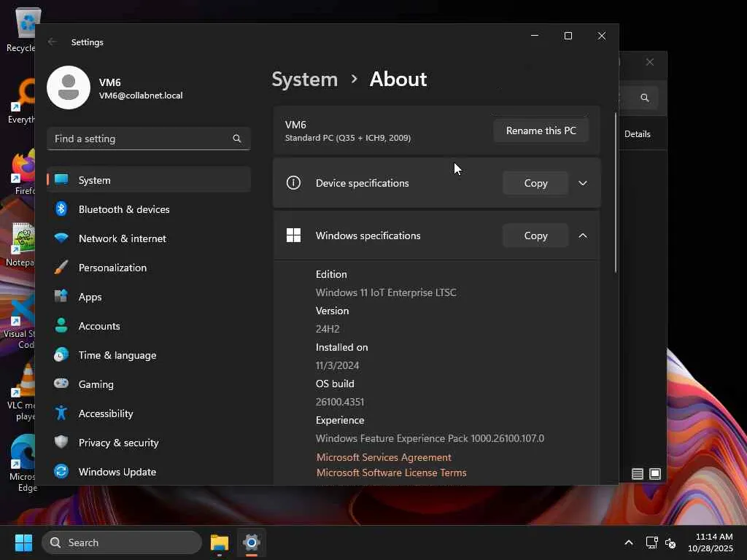Open Bluetooth & devices settings
The height and width of the screenshot is (560, 747).
(149, 209)
